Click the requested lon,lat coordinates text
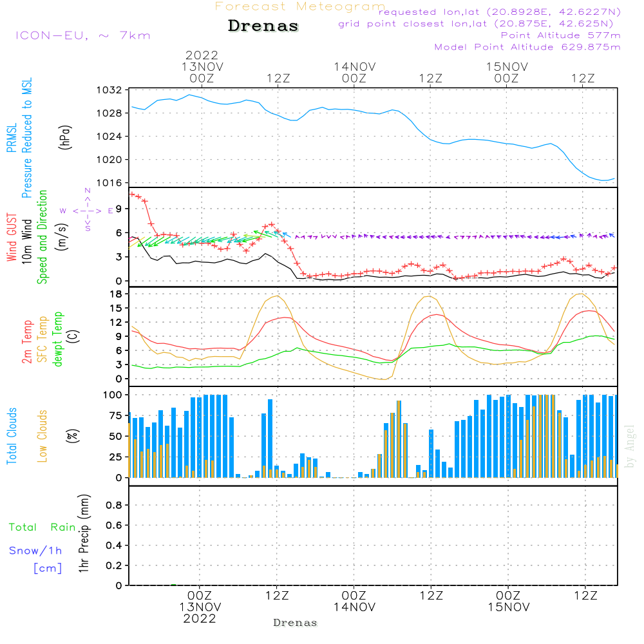644x644 pixels. tap(500, 12)
